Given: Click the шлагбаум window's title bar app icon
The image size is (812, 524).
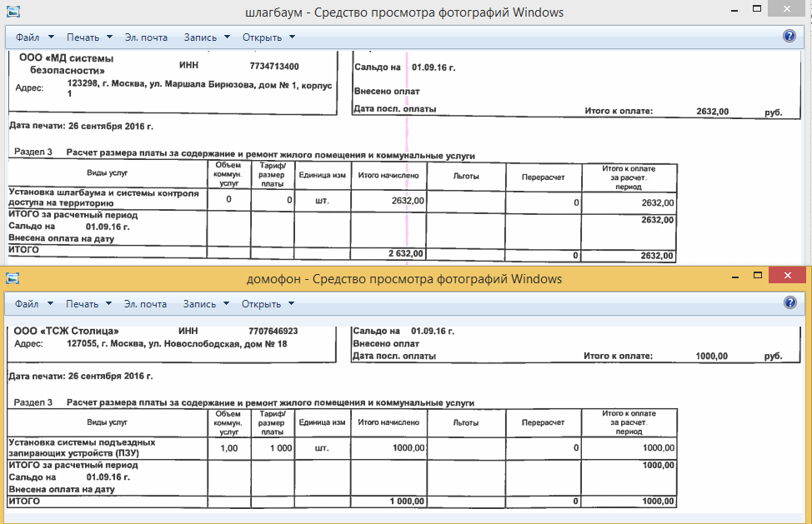Looking at the screenshot, I should click(13, 12).
